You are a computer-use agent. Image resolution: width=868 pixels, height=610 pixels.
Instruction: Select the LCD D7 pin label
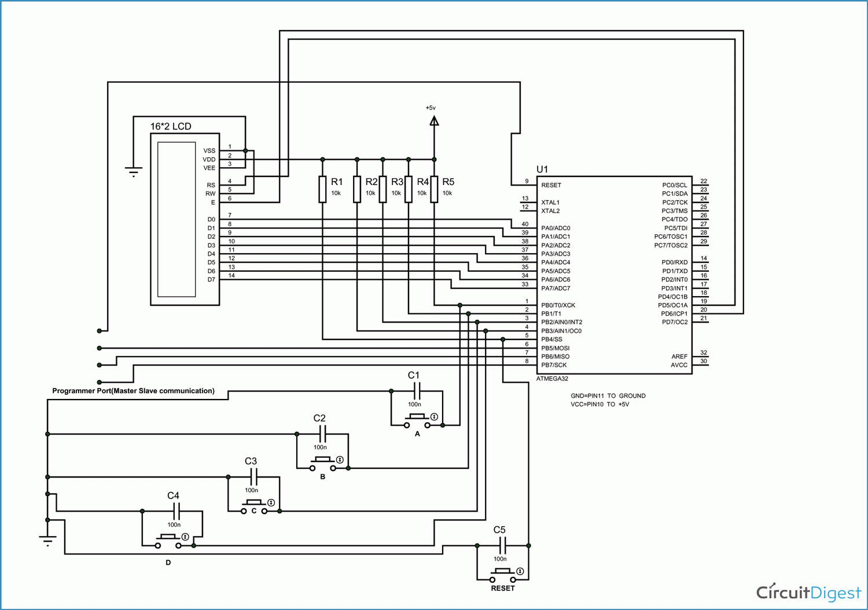(211, 280)
